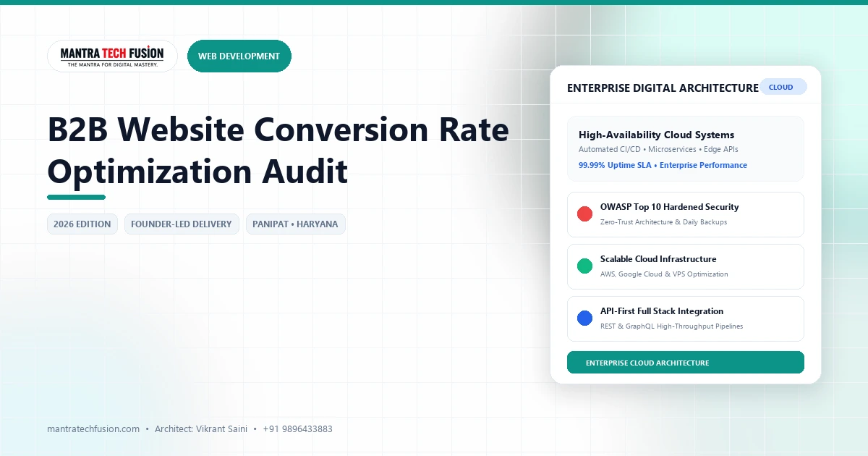Click the Mantra Tech Fusion logo
Viewport: 868px width, 456px height.
tap(112, 56)
